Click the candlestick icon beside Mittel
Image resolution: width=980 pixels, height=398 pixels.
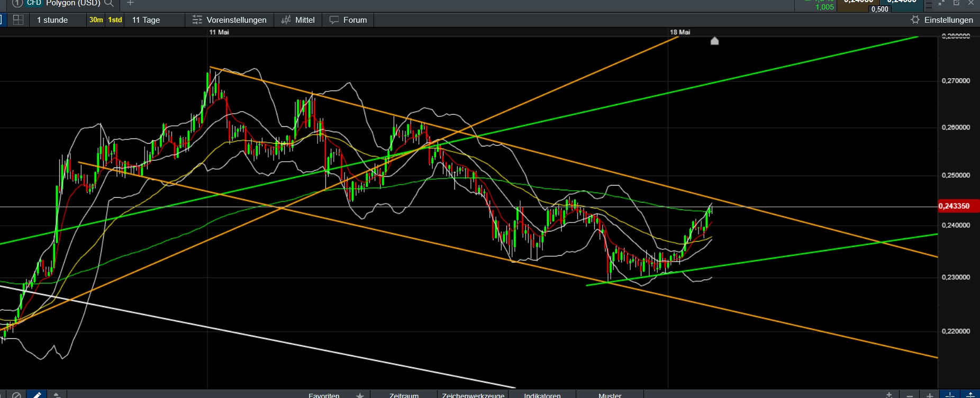(286, 20)
